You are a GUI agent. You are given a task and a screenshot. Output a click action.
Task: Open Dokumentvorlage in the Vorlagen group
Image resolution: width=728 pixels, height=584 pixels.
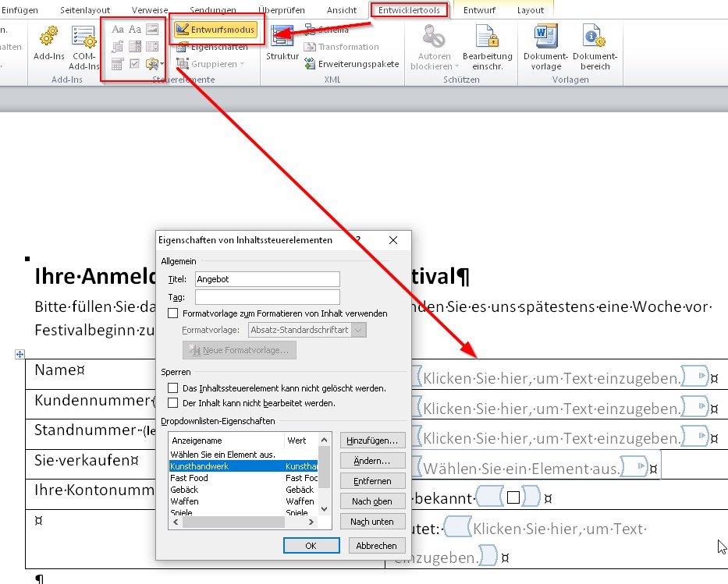[545, 47]
